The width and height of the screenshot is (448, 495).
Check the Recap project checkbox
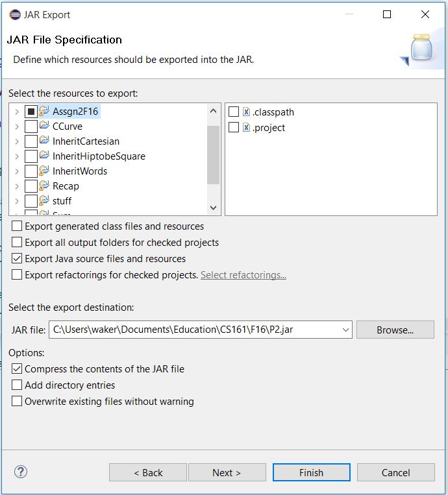pyautogui.click(x=31, y=186)
